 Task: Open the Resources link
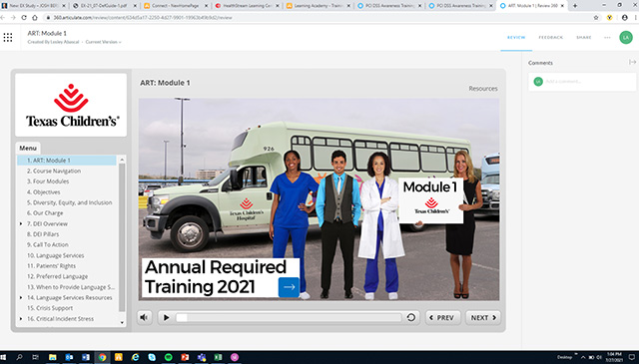coord(483,89)
